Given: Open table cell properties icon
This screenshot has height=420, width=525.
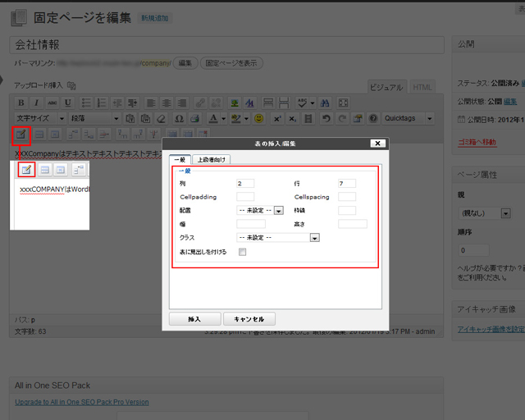Looking at the screenshot, I should point(55,135).
